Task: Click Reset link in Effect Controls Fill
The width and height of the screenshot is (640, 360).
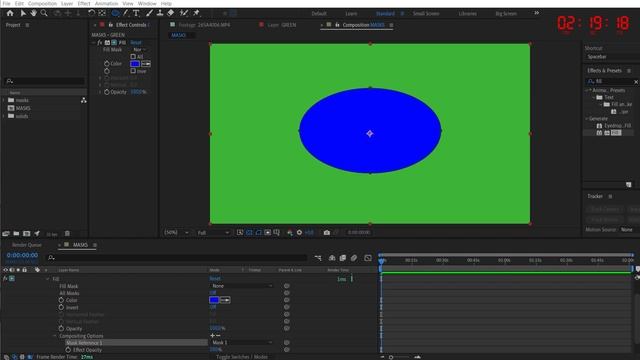Action: click(136, 42)
